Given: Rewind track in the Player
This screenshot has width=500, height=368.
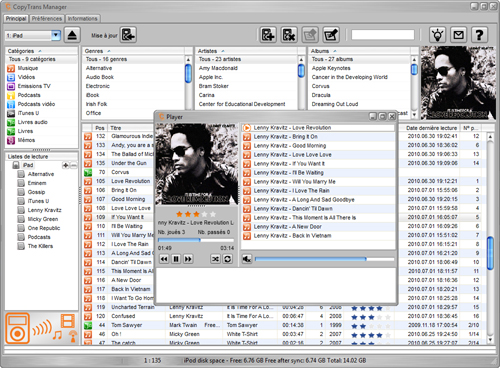Looking at the screenshot, I should 164,259.
